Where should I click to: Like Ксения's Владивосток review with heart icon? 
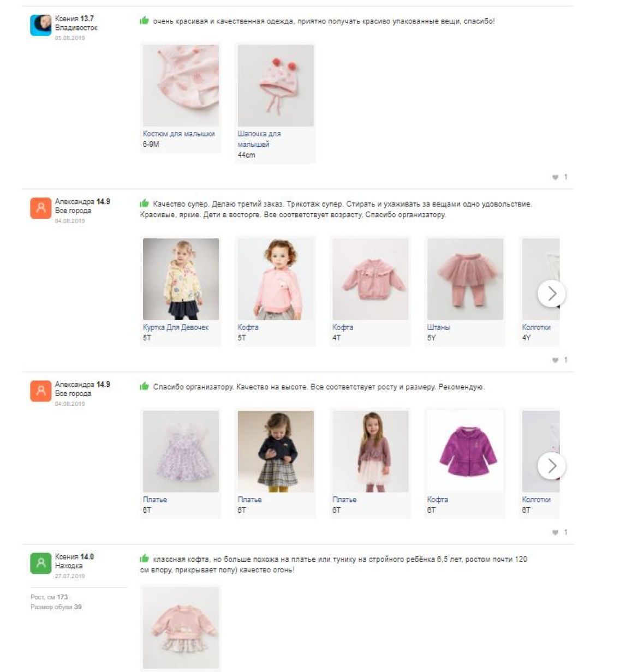pos(556,177)
